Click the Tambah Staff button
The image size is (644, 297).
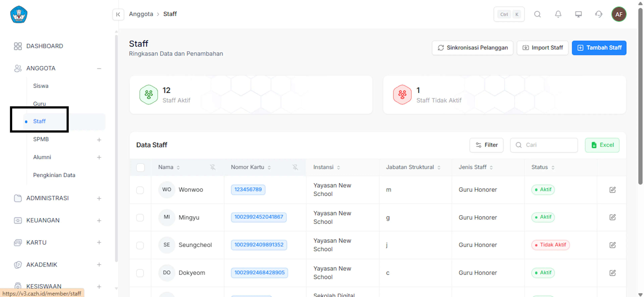pyautogui.click(x=599, y=48)
